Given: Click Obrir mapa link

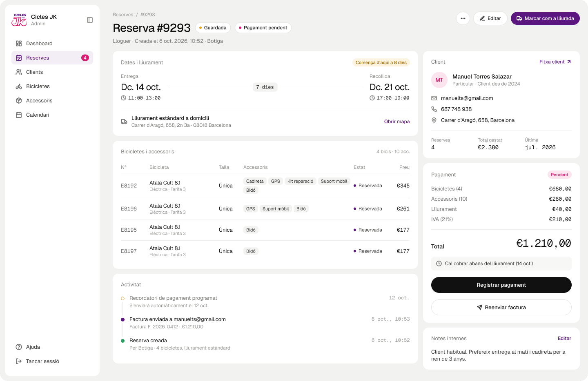Looking at the screenshot, I should point(397,122).
